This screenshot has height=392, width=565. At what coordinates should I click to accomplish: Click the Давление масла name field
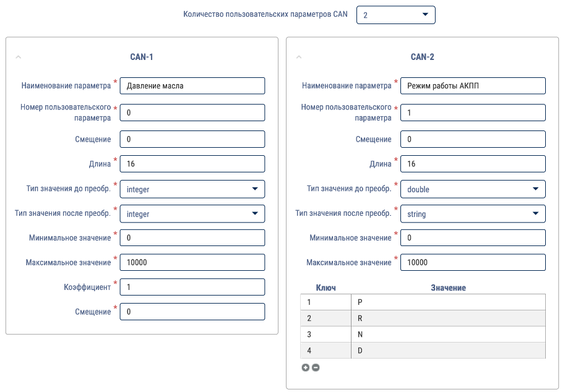[x=192, y=86]
